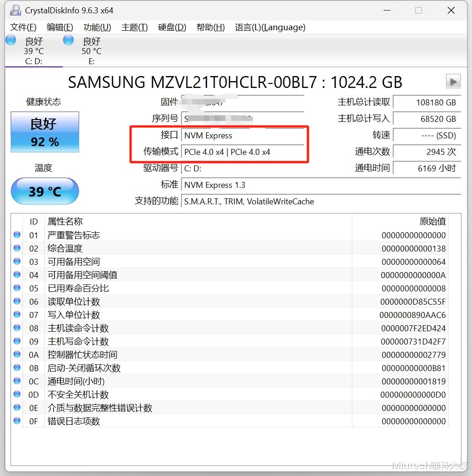Open the 文件(F) menu
This screenshot has width=472, height=476.
coord(23,27)
